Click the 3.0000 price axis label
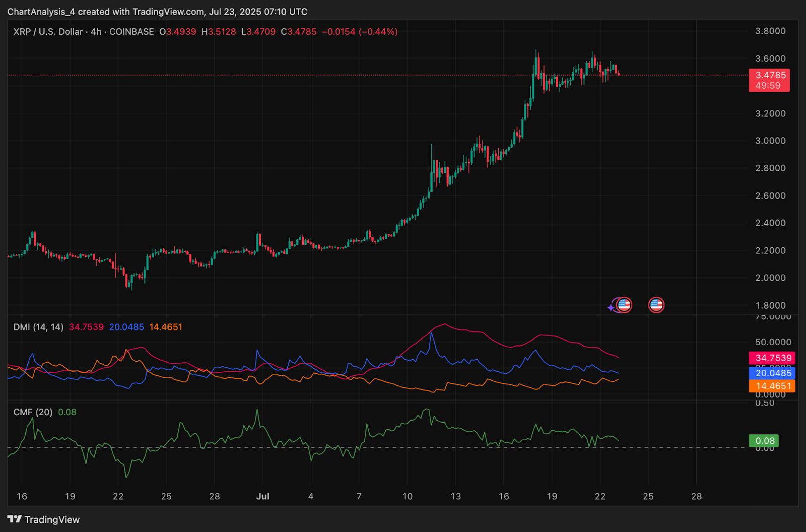This screenshot has width=806, height=532. coord(770,141)
